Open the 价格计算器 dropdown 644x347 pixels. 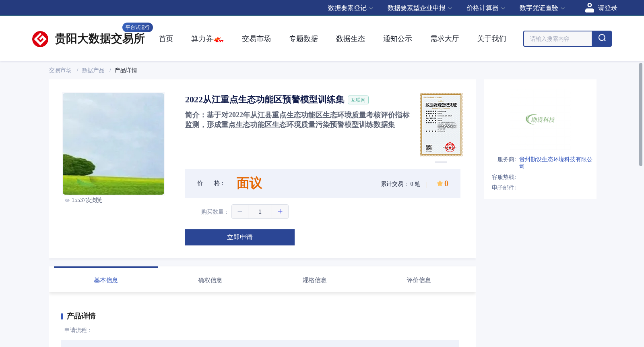pos(486,8)
